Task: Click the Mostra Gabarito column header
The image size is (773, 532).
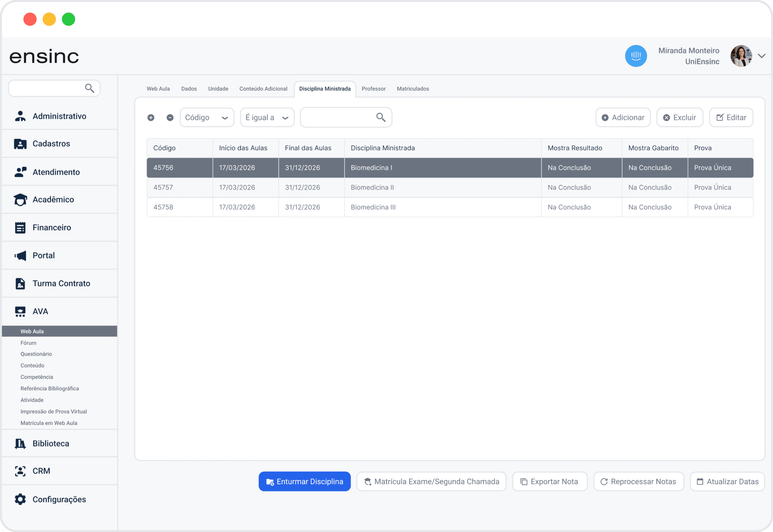Action: point(655,148)
